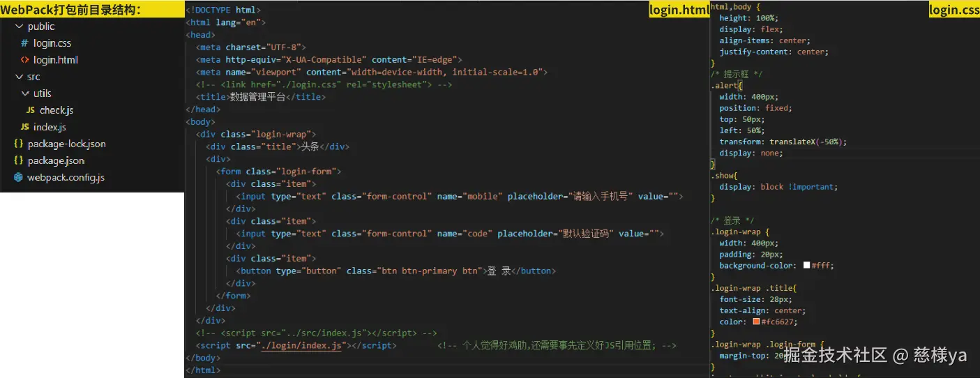Click the ".show{" selector line
The image size is (980, 378).
(723, 175)
